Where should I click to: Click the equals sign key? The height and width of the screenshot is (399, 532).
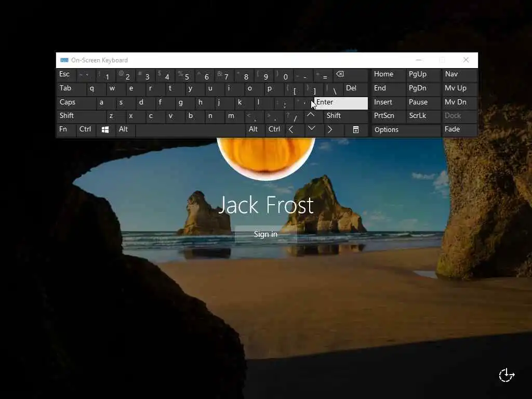click(x=323, y=75)
